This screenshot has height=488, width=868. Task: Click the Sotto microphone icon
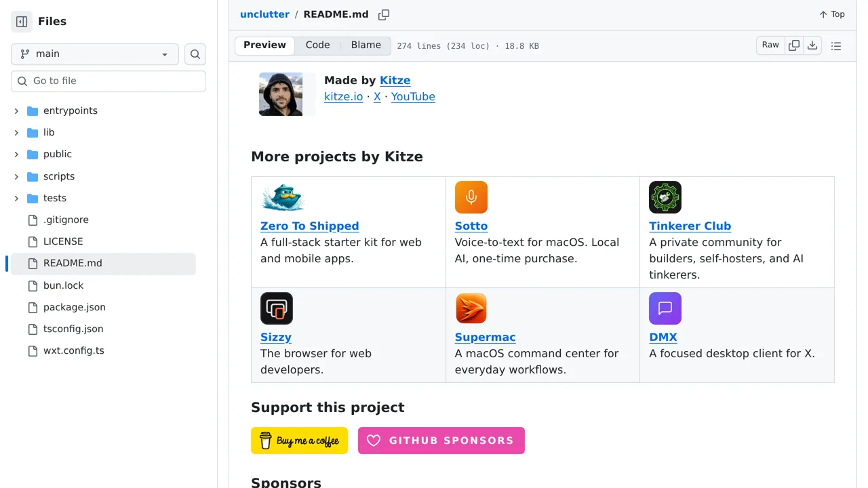pos(471,197)
